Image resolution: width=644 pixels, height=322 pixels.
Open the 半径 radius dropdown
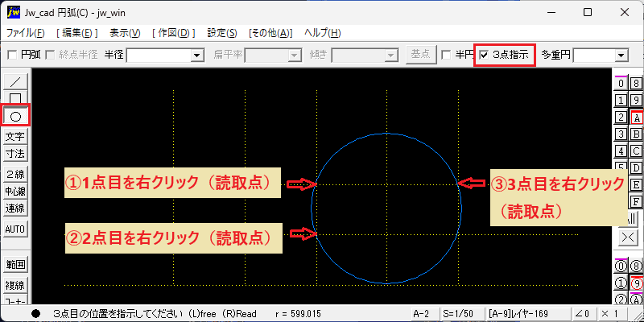(x=198, y=55)
